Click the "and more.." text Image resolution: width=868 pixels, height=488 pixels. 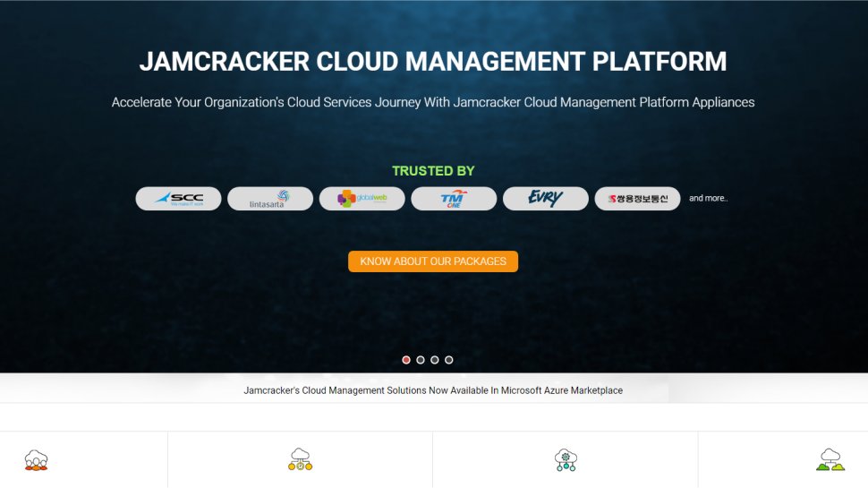[x=708, y=198]
